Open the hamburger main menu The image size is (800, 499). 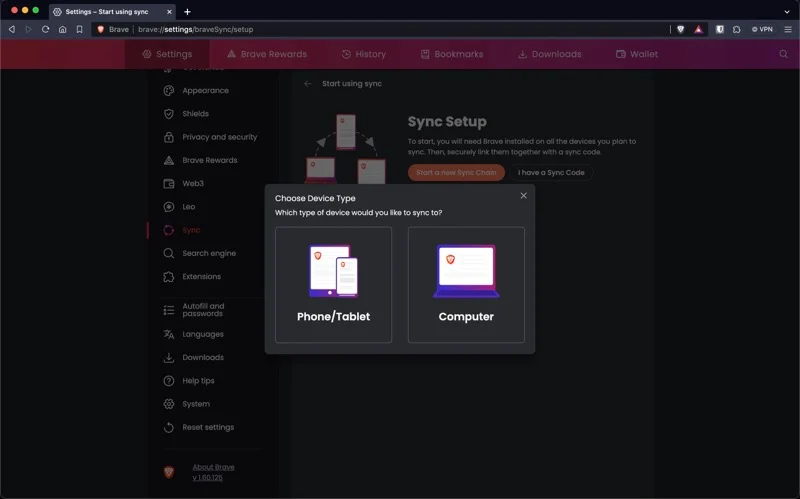coord(788,29)
